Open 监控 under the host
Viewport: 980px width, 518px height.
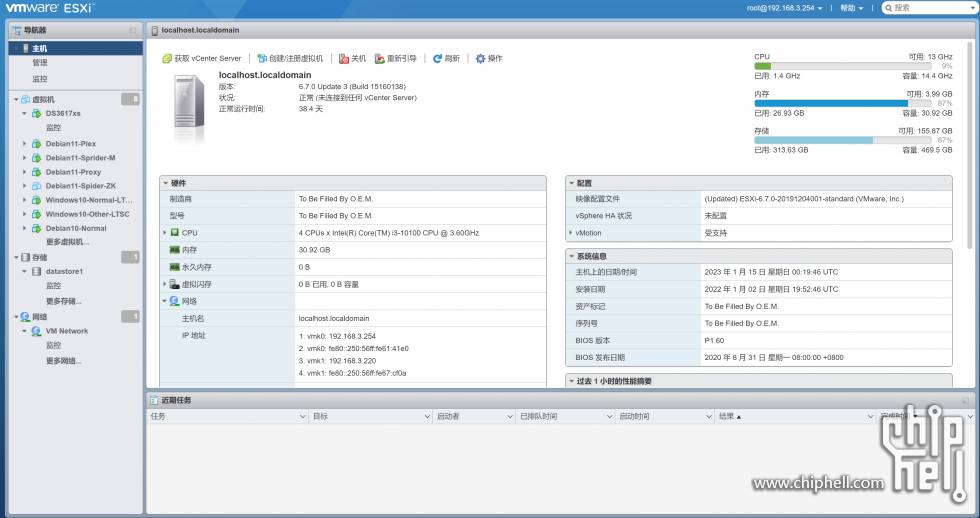pos(40,79)
